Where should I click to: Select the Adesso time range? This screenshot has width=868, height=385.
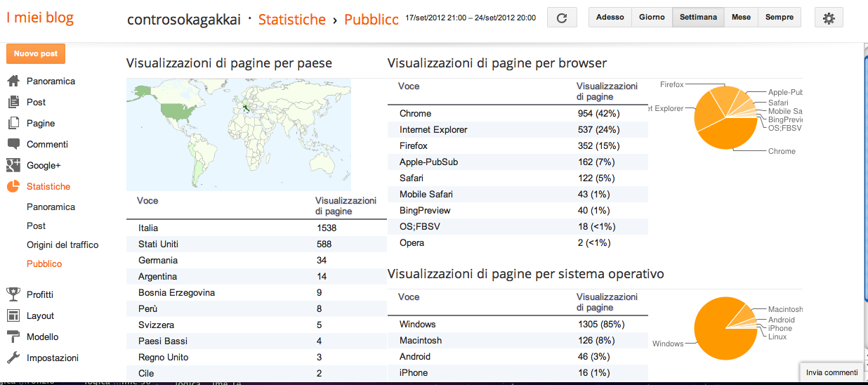(610, 18)
